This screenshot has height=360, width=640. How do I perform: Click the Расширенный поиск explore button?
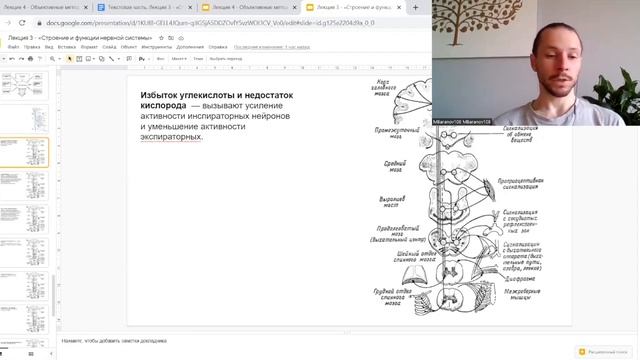coord(604,352)
